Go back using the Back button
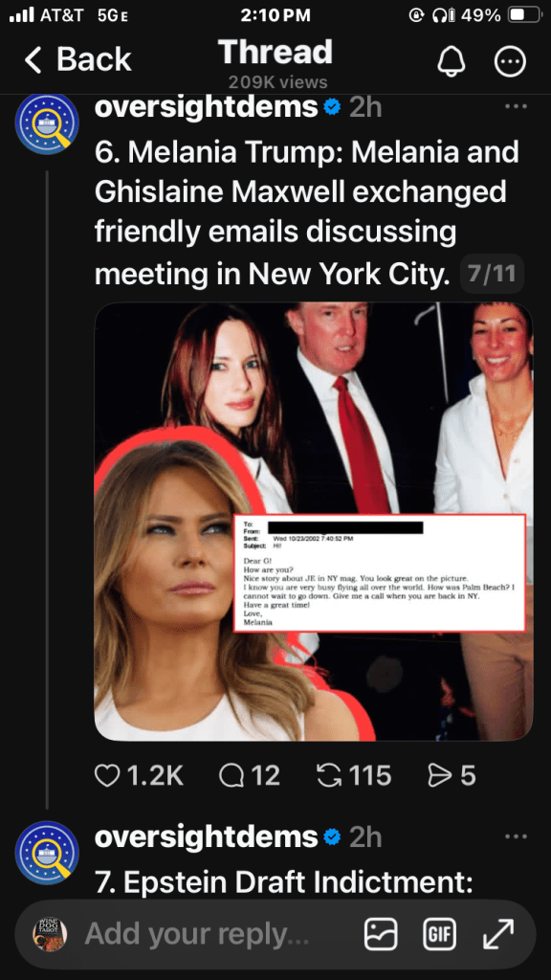Screen dimensions: 551x980 78,60
